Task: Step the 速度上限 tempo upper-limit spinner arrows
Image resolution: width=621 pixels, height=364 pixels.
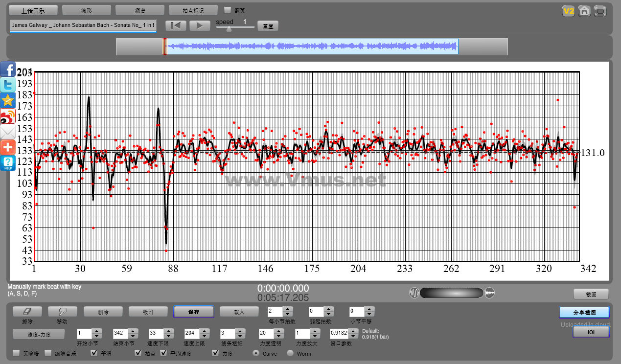Action: pyautogui.click(x=205, y=334)
